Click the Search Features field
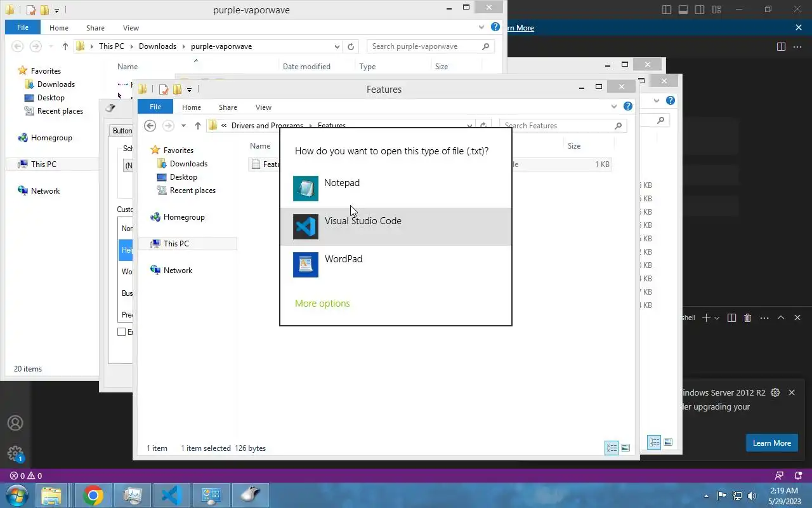 click(563, 126)
